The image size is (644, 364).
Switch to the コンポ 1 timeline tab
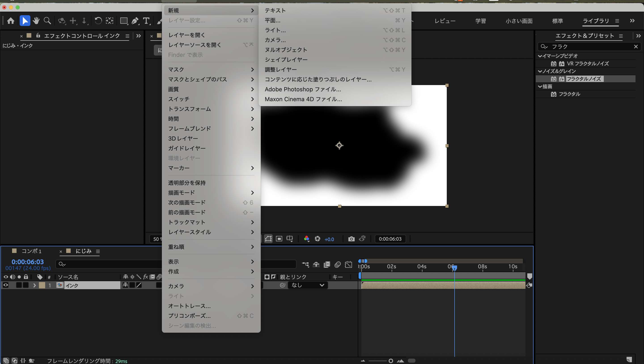[31, 251]
